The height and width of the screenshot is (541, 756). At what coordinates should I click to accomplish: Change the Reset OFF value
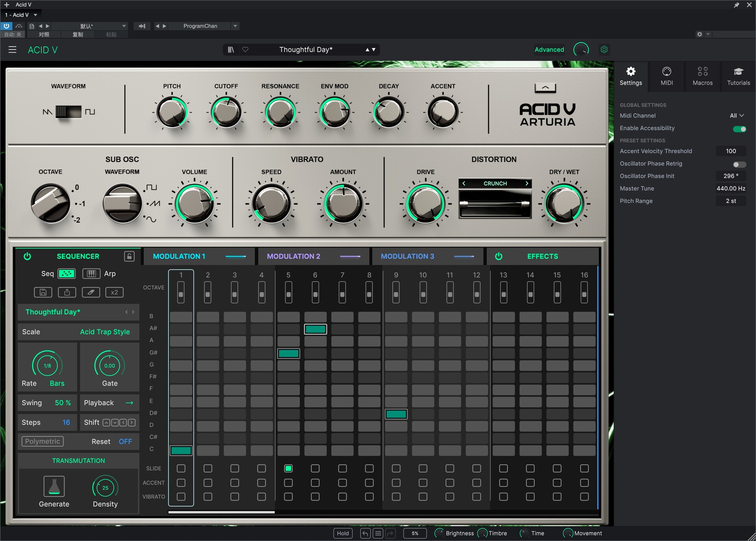(x=125, y=442)
